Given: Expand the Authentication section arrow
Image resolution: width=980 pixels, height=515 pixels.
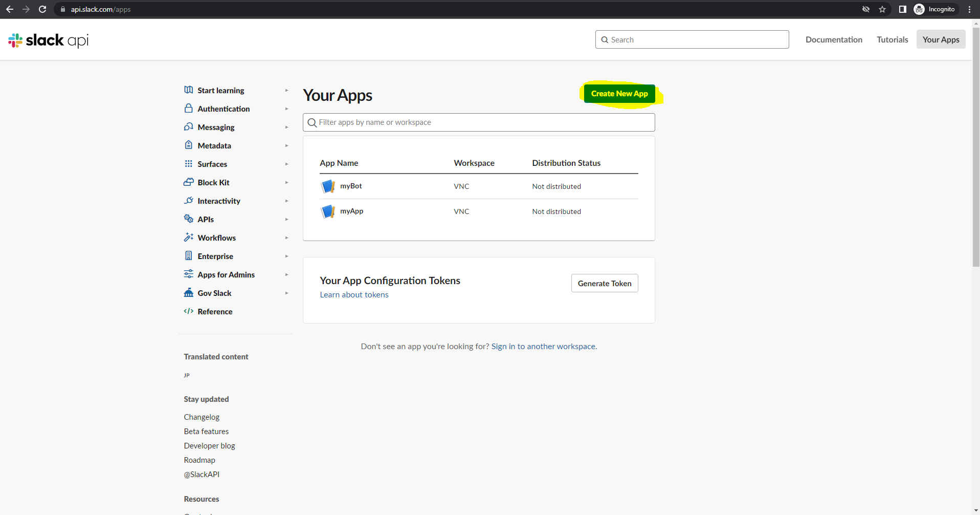Looking at the screenshot, I should (x=287, y=109).
